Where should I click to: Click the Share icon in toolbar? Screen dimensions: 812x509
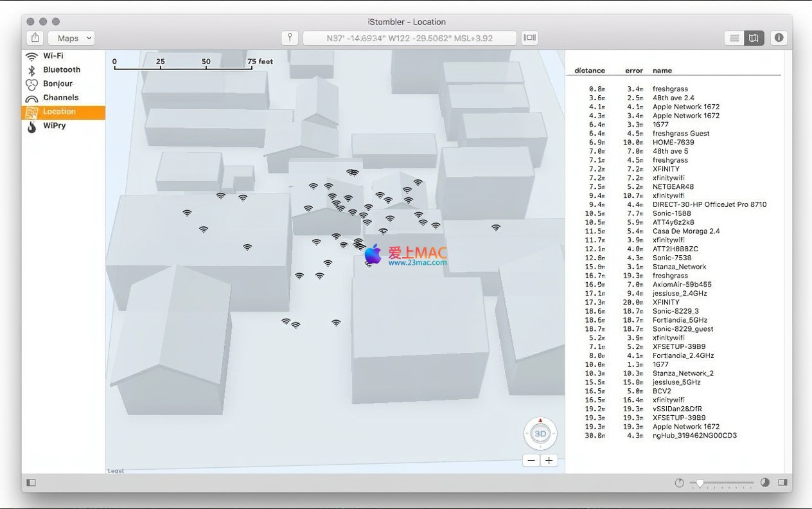pos(35,38)
